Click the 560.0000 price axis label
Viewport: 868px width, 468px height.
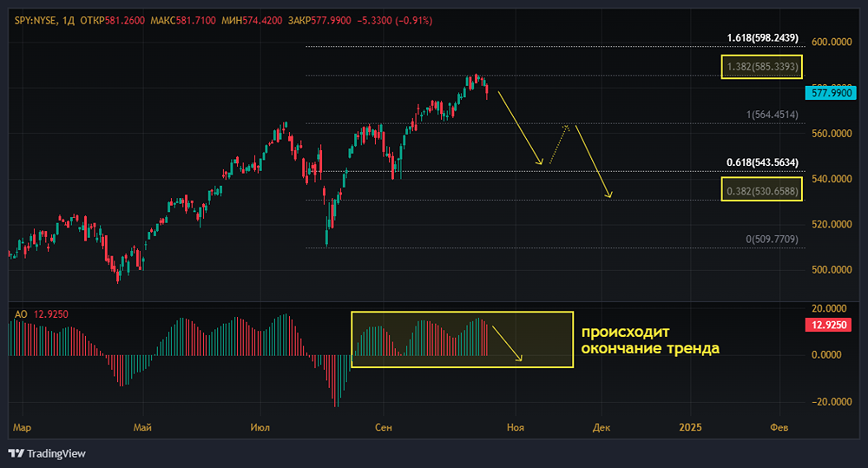click(x=832, y=134)
